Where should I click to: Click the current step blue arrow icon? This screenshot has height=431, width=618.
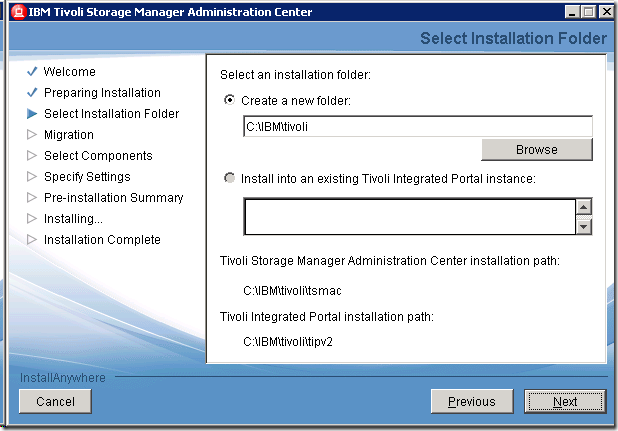click(x=32, y=114)
